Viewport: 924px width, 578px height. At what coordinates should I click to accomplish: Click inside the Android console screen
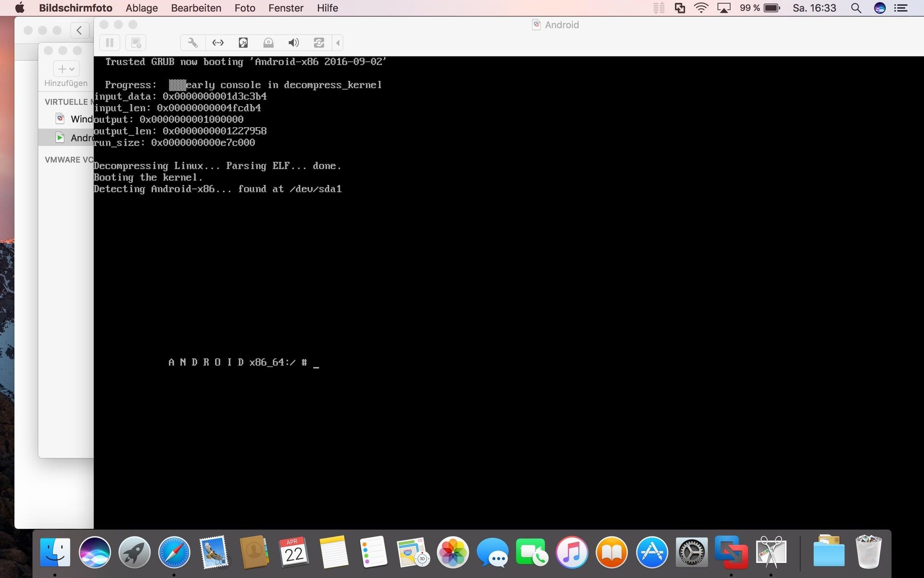(509, 292)
